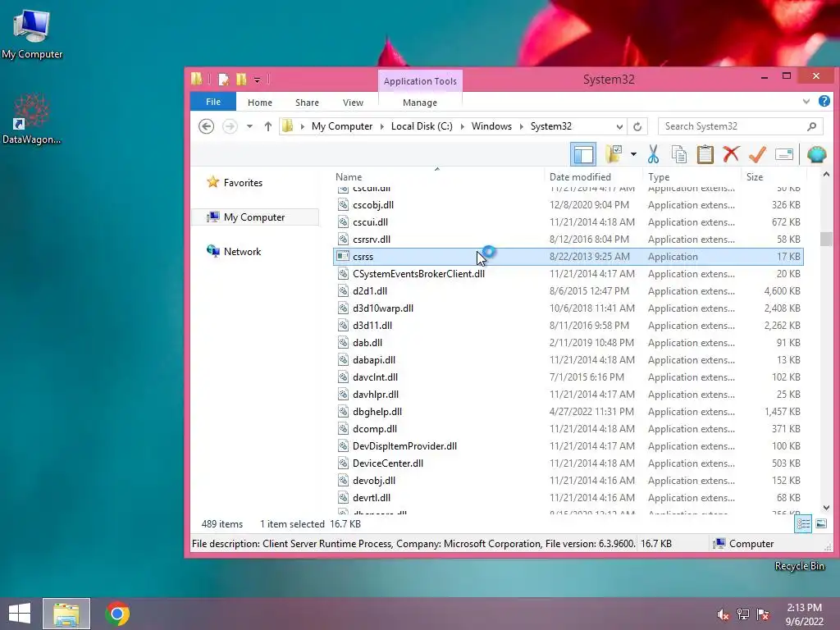Viewport: 840px width, 630px height.
Task: Toggle the navigation pane layout icon
Action: 583,155
